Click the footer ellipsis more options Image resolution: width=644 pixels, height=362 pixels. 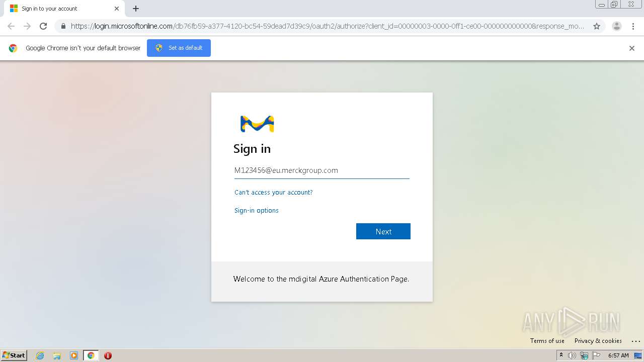(635, 341)
